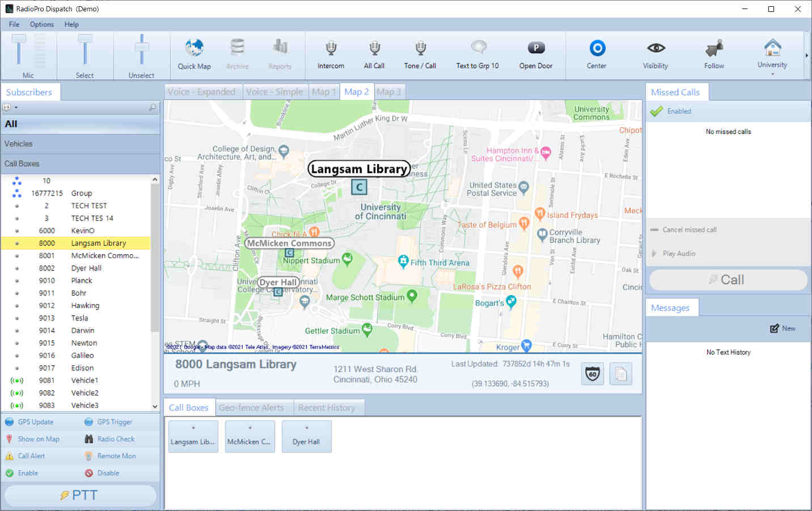Click the speed limit 60 icon

pos(593,374)
